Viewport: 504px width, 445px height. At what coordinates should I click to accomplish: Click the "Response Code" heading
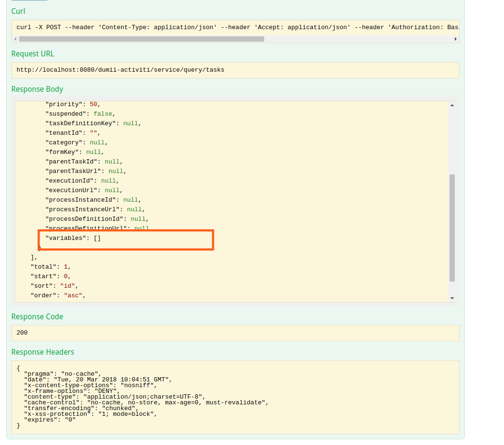pos(37,317)
